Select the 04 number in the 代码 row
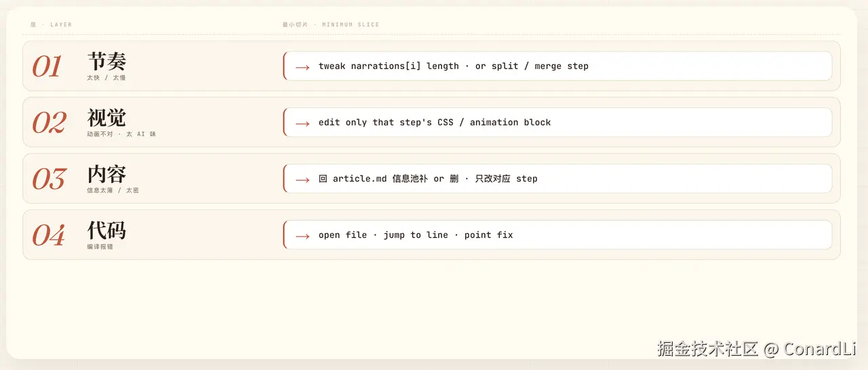This screenshot has width=868, height=370. click(x=49, y=235)
